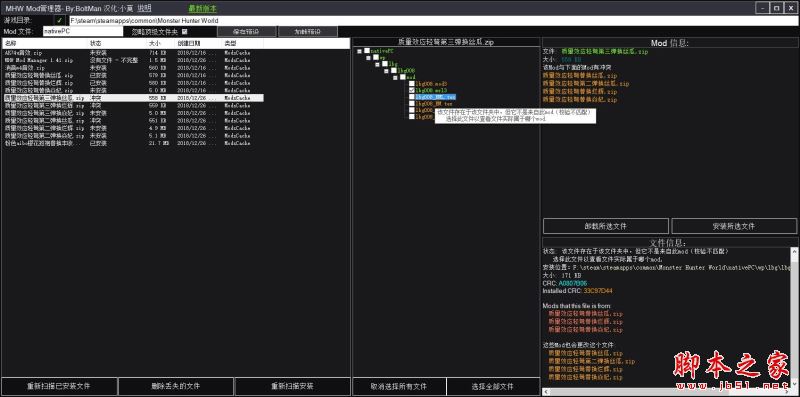Toggle the 忽略顶级文件夹 checkbox
The image size is (800, 397).
[185, 32]
